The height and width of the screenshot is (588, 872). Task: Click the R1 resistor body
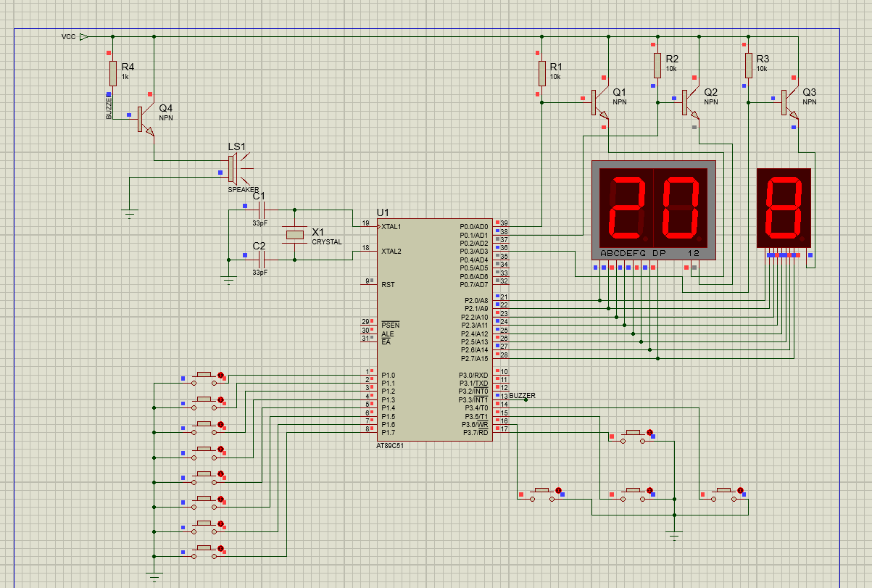tap(541, 73)
